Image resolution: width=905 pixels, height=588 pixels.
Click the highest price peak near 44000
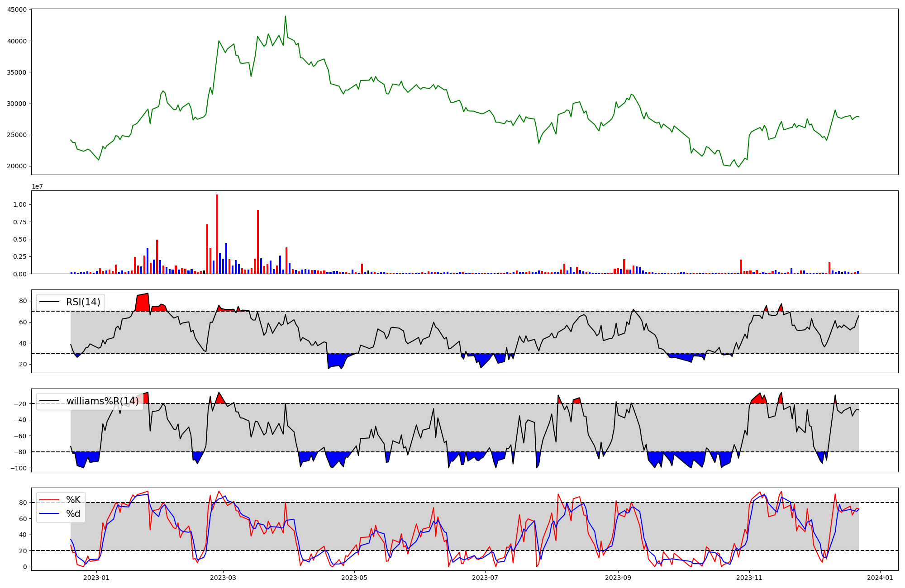[285, 17]
